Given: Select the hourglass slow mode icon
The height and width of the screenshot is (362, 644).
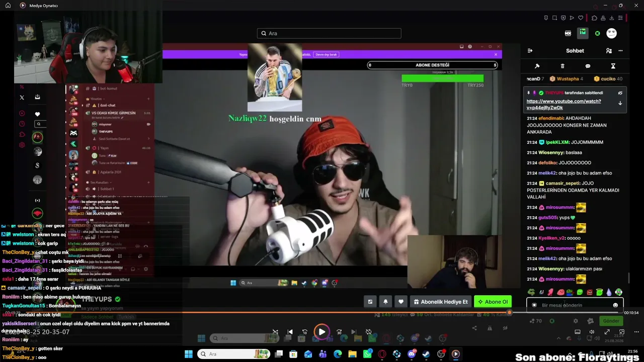Looking at the screenshot, I should (x=613, y=66).
